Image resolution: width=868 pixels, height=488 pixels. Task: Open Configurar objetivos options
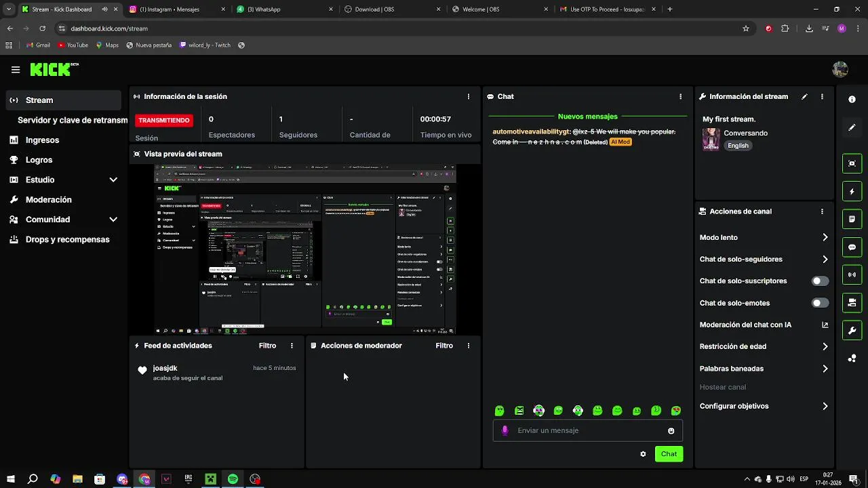click(764, 406)
